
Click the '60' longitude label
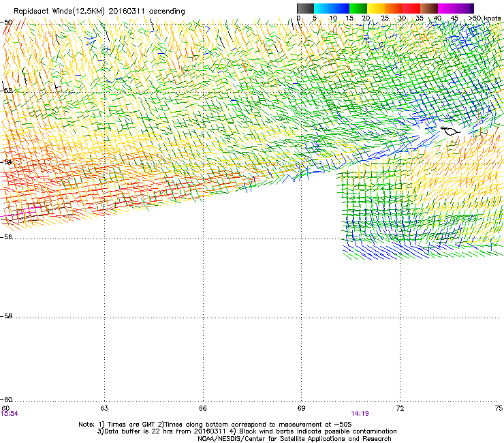tap(5, 408)
